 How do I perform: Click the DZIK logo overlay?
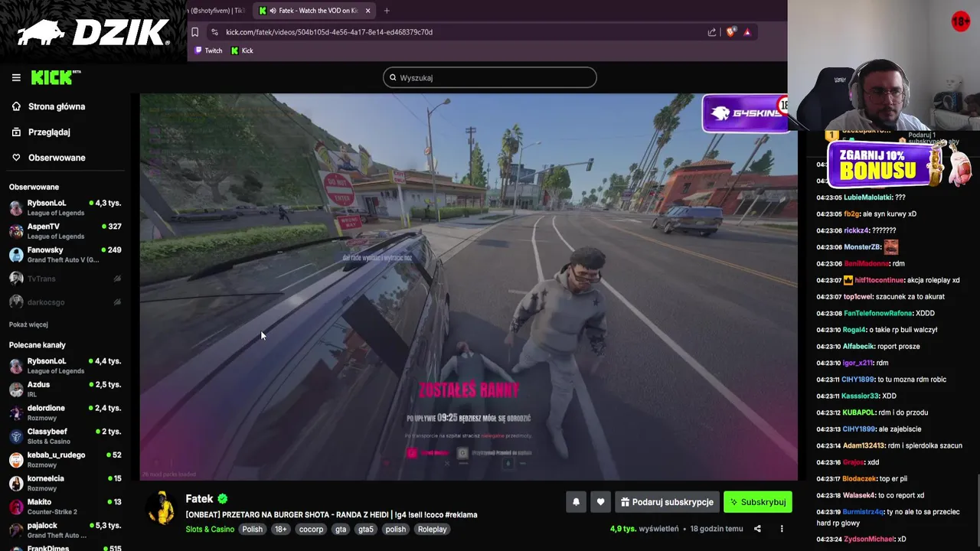(x=93, y=32)
